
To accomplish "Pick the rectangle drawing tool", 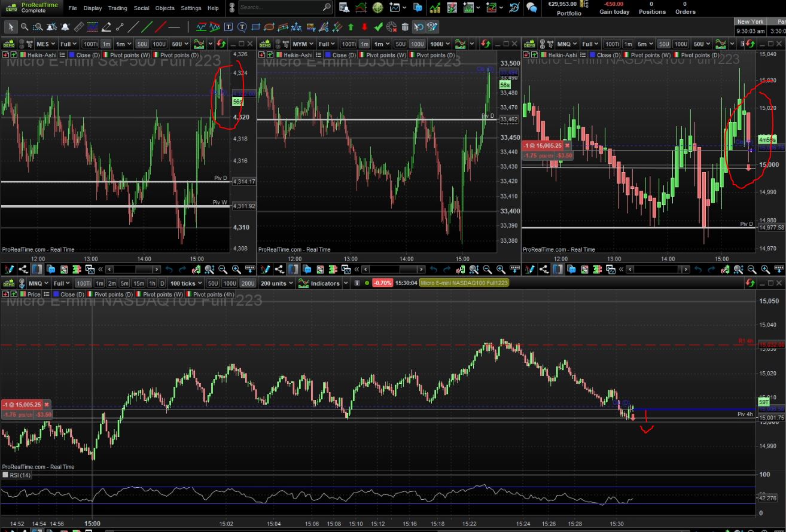I will pos(255,27).
